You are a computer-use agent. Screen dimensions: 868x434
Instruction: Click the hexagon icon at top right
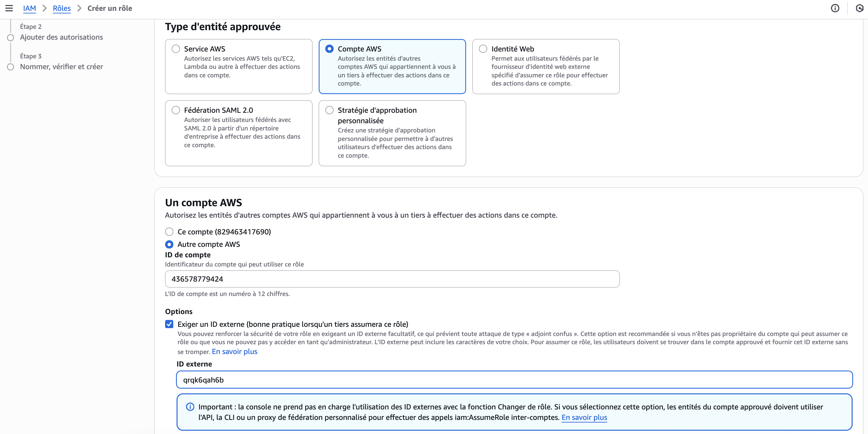click(859, 8)
